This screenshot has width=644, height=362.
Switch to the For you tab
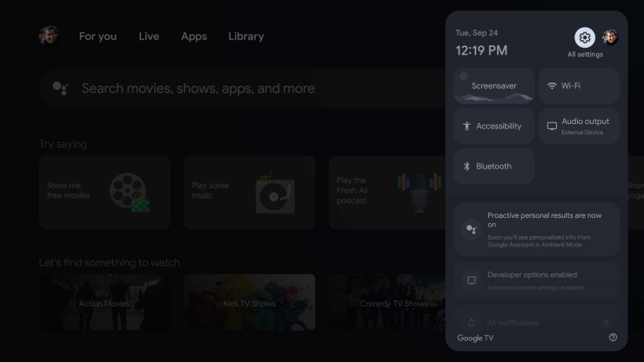[x=98, y=36]
